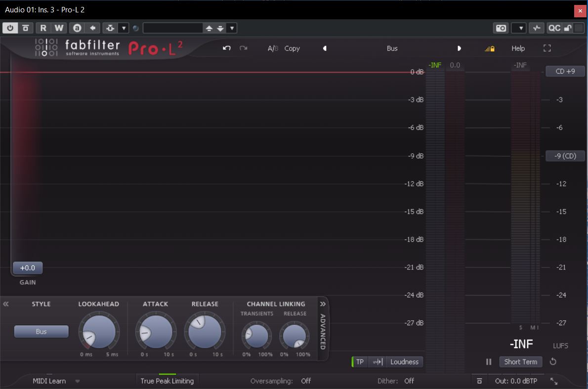This screenshot has width=588, height=389.
Task: Open the host preset management dropdown
Action: [x=232, y=28]
